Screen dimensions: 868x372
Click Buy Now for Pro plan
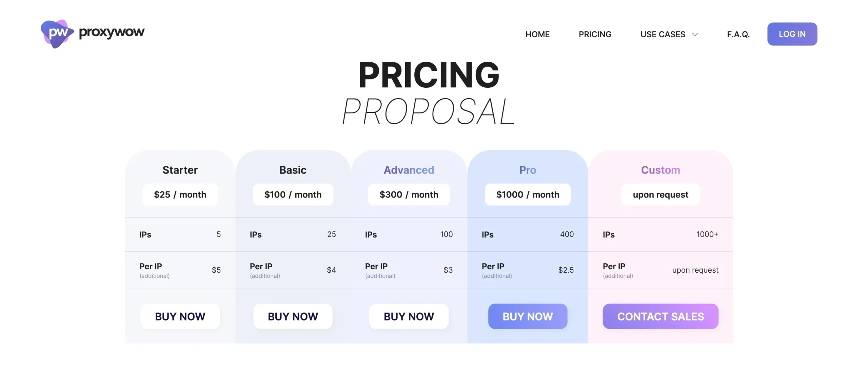(528, 316)
